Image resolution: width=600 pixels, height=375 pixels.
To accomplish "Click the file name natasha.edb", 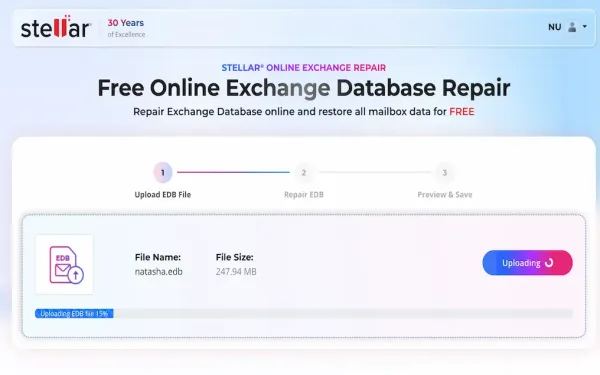I will tap(158, 272).
